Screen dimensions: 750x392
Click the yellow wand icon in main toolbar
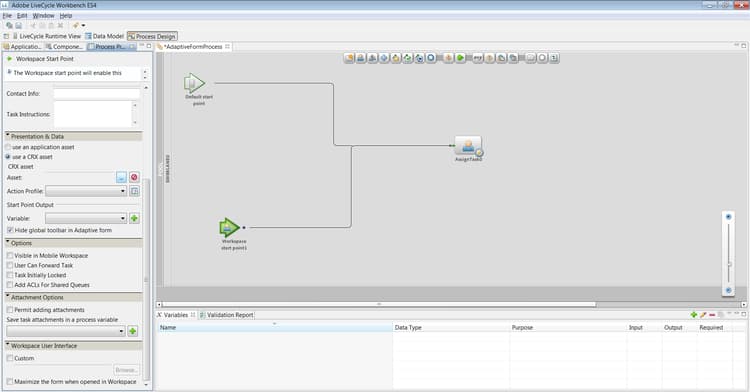(76, 25)
